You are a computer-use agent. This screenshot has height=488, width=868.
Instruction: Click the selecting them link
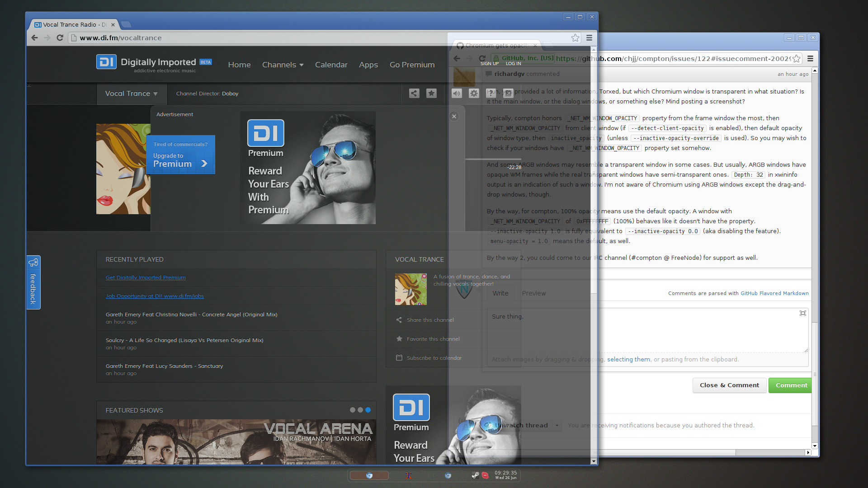[x=628, y=360]
